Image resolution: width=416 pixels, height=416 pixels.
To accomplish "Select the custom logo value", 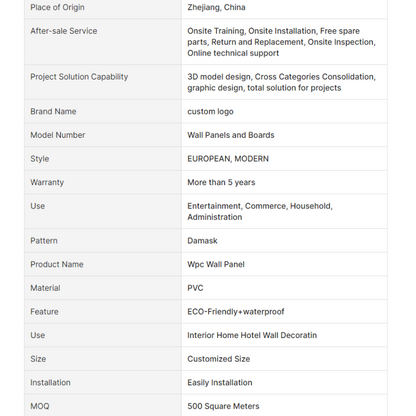I will [x=210, y=112].
